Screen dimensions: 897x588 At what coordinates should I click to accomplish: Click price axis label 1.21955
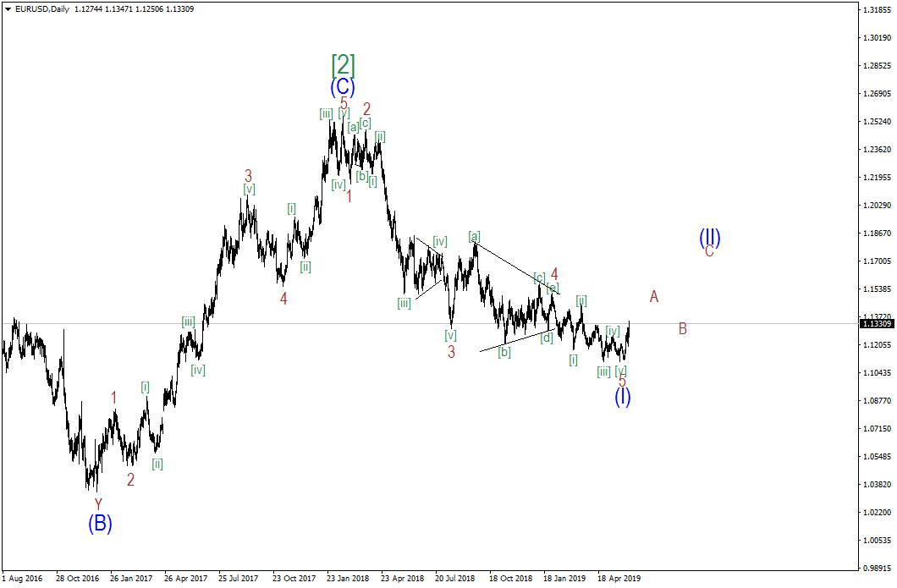click(877, 178)
